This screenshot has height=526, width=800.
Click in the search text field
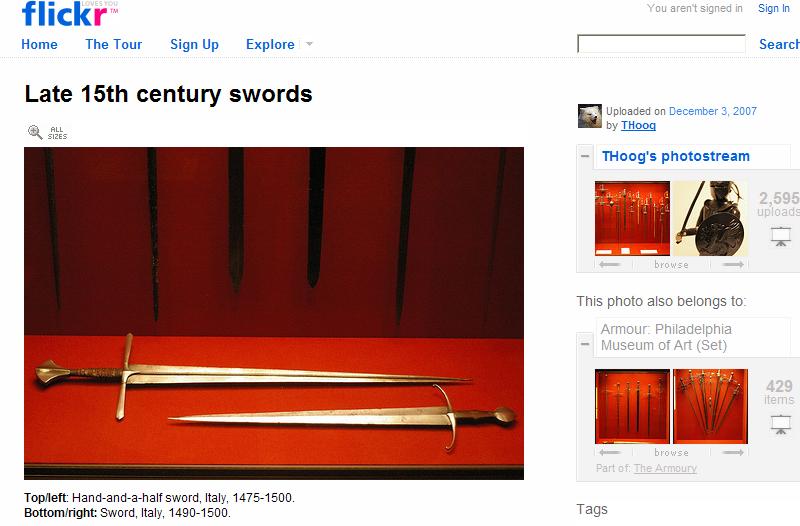tap(661, 44)
